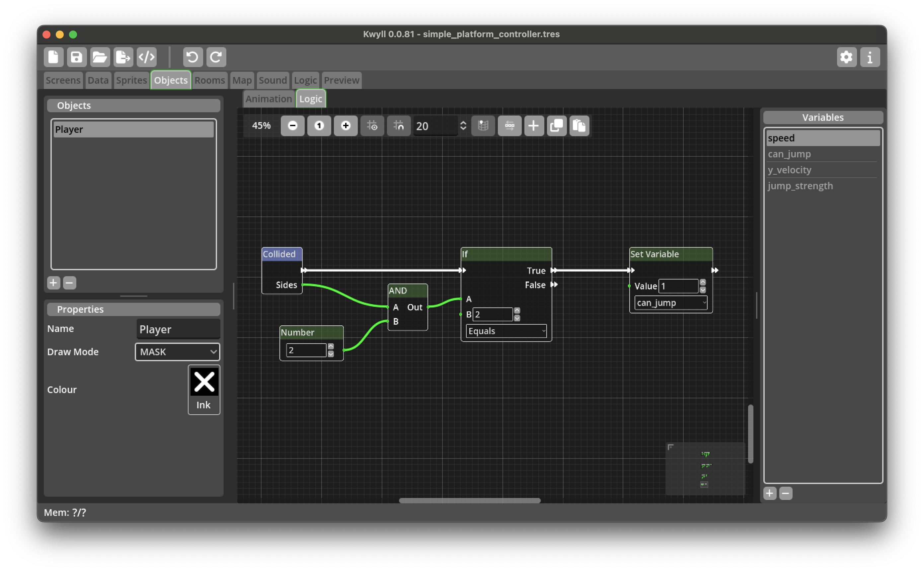Open the Equals comparison dropdown in If node
Image resolution: width=924 pixels, height=571 pixels.
(506, 331)
